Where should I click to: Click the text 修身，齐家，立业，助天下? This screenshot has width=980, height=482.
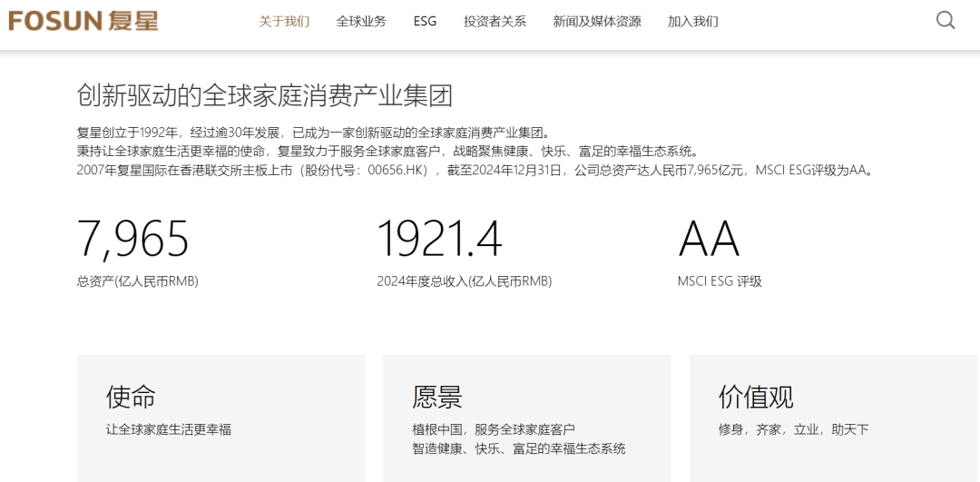click(794, 429)
